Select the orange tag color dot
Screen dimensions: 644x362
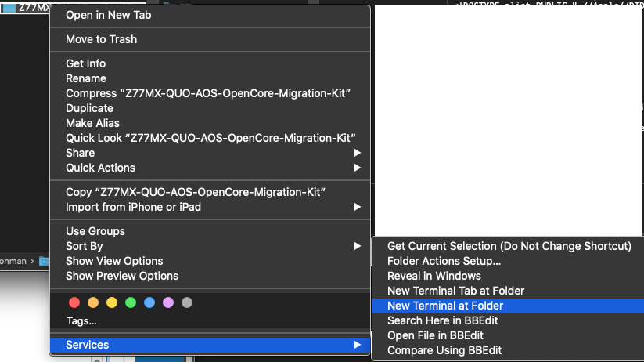tap(93, 302)
